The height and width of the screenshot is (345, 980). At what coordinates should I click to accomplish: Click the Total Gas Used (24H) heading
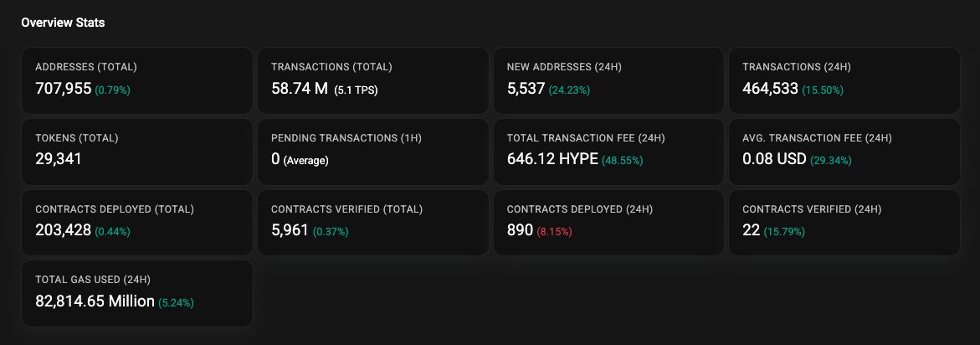coord(93,280)
